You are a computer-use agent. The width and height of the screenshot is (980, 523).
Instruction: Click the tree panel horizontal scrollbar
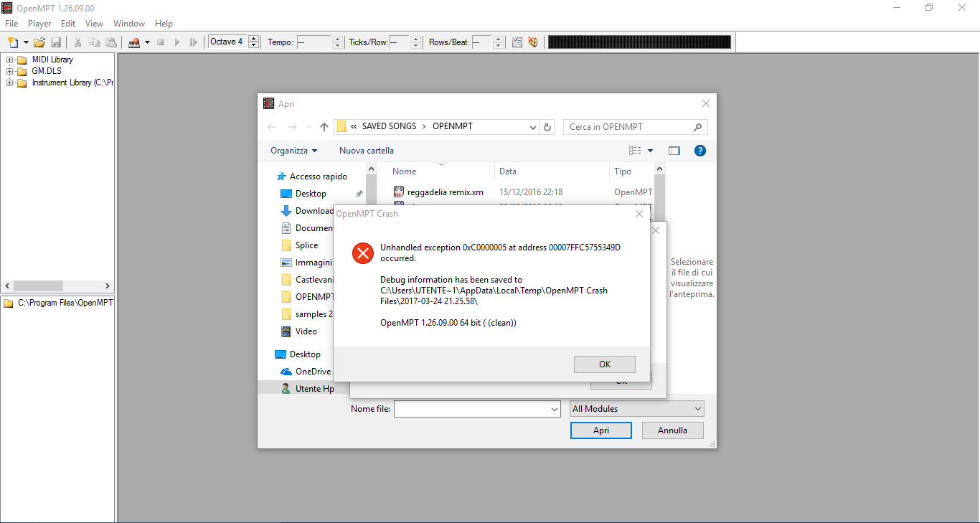tap(57, 286)
